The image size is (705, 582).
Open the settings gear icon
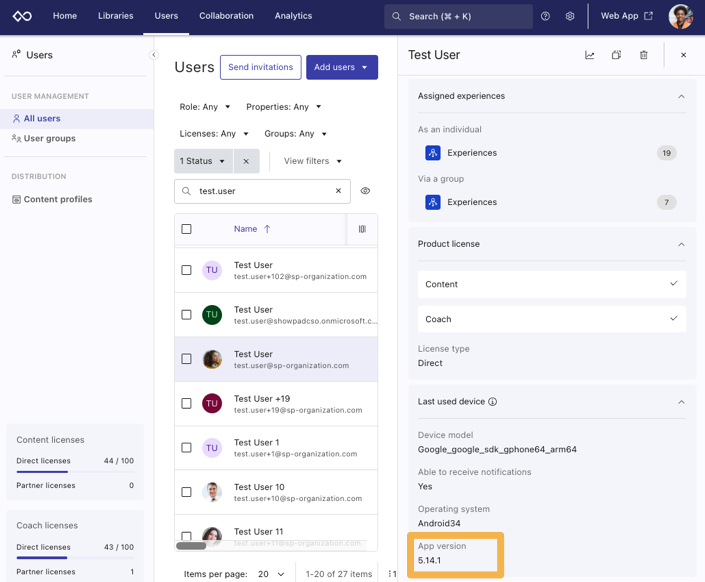(x=570, y=16)
